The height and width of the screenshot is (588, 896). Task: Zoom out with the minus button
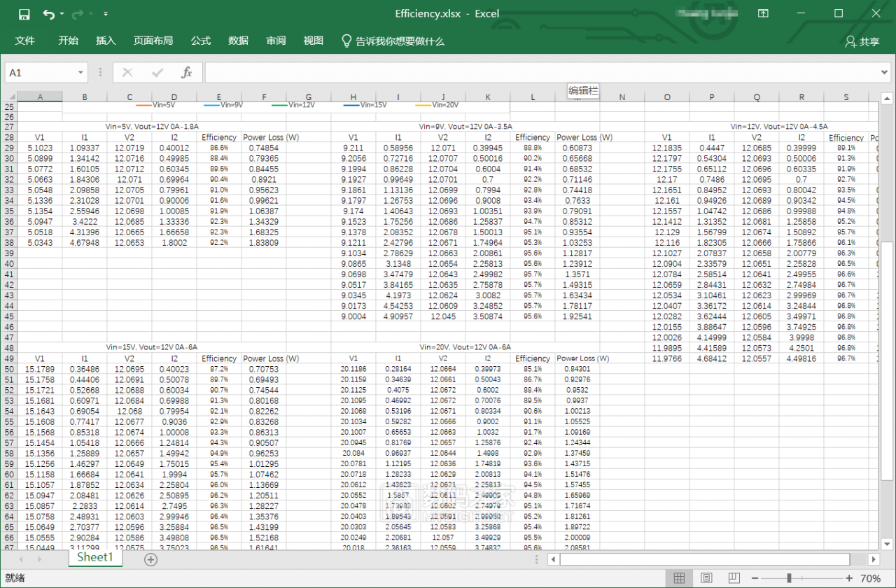(x=755, y=578)
